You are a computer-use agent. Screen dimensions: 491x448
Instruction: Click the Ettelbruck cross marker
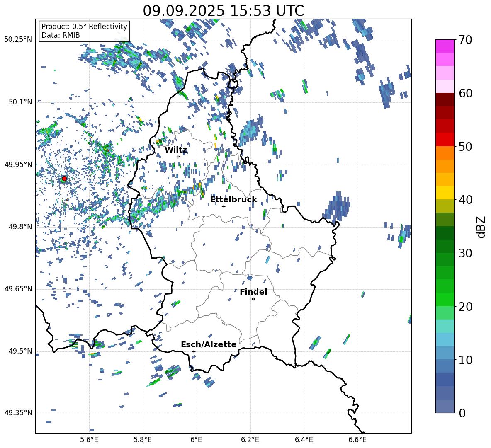coord(224,206)
